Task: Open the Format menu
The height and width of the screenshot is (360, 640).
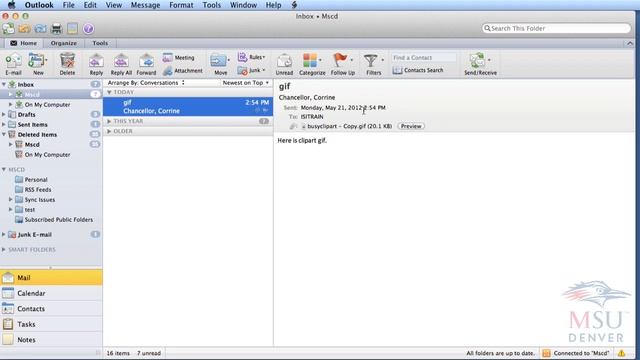Action: 181,5
